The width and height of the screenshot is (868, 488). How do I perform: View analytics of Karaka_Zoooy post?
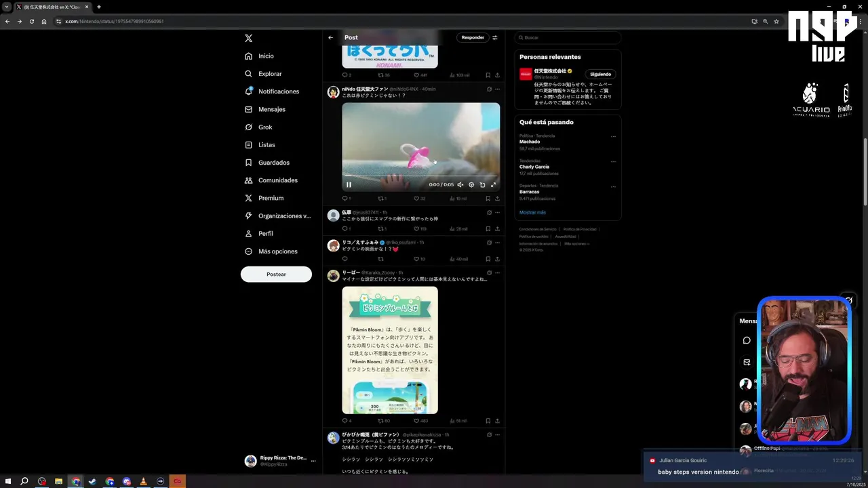(459, 421)
